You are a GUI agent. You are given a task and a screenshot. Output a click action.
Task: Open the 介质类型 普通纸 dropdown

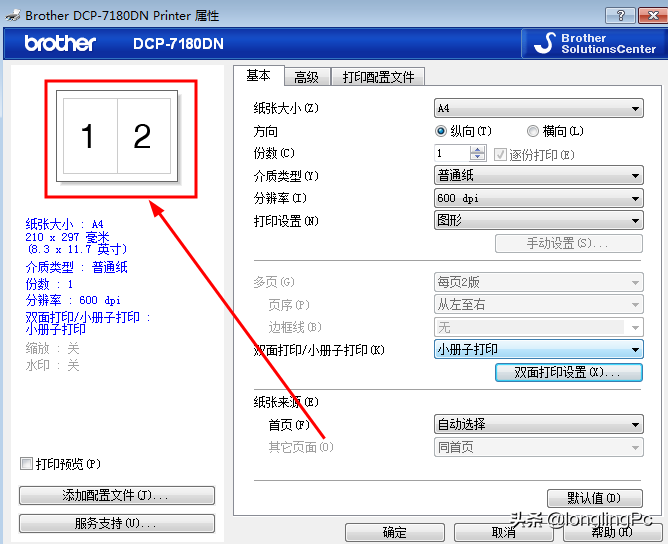coord(538,176)
